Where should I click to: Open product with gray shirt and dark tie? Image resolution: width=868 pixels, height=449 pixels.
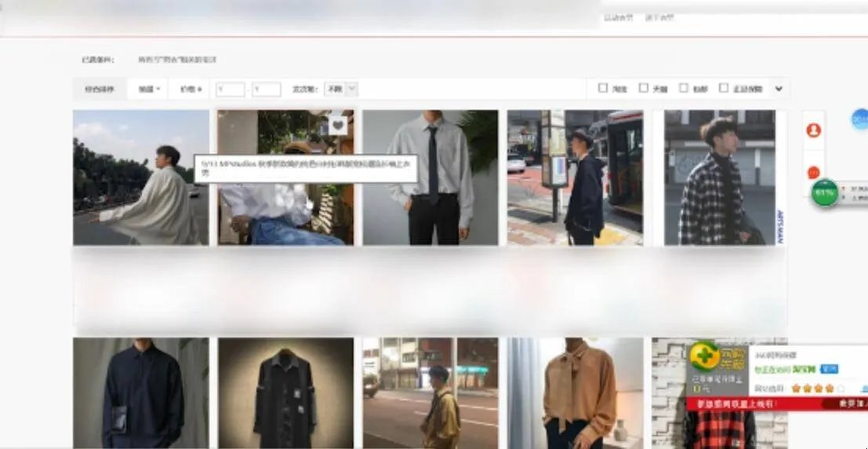click(430, 177)
